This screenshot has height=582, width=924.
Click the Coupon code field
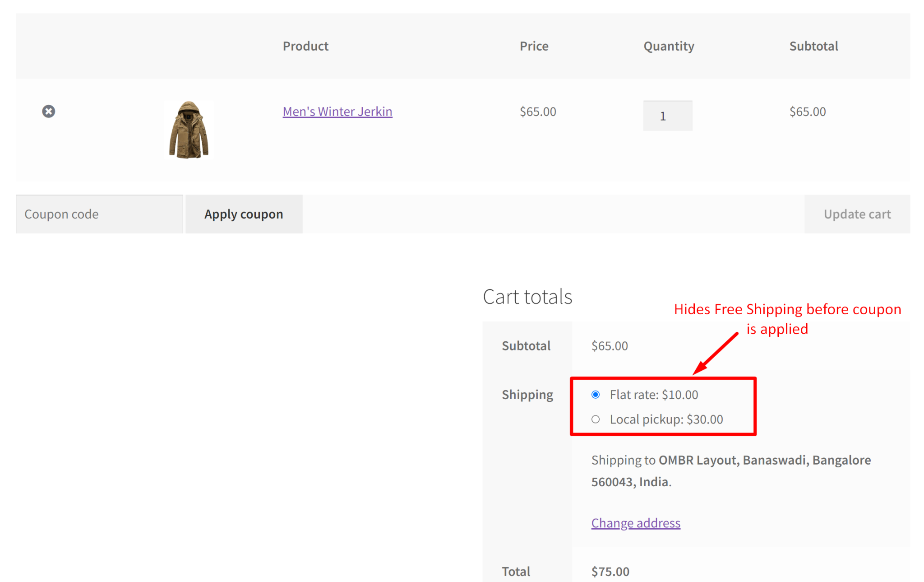point(99,214)
